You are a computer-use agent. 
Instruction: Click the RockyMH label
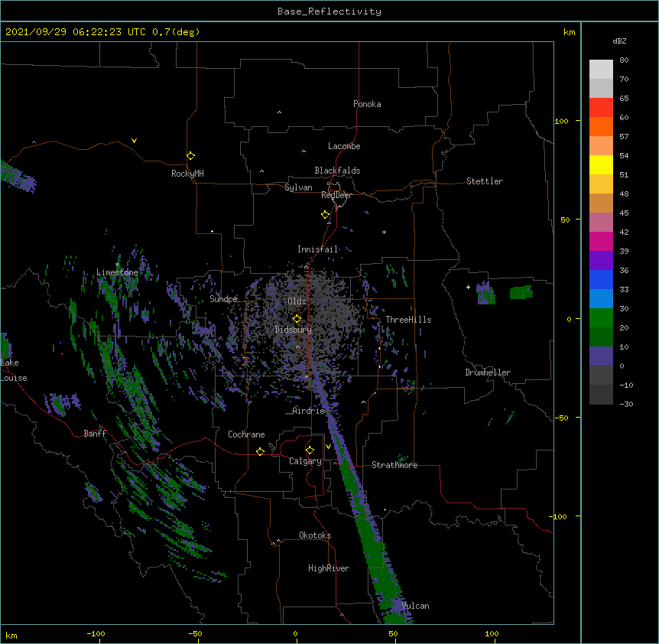click(187, 174)
